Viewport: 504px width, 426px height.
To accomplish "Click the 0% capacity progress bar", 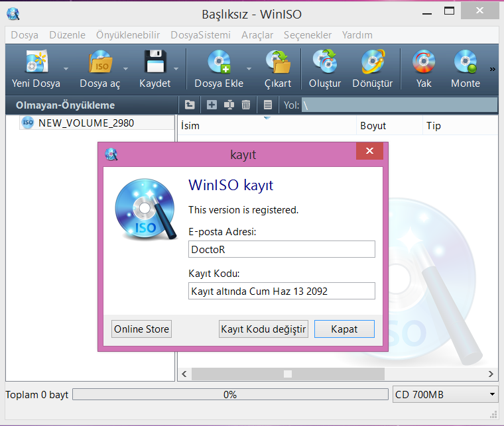I will [230, 394].
